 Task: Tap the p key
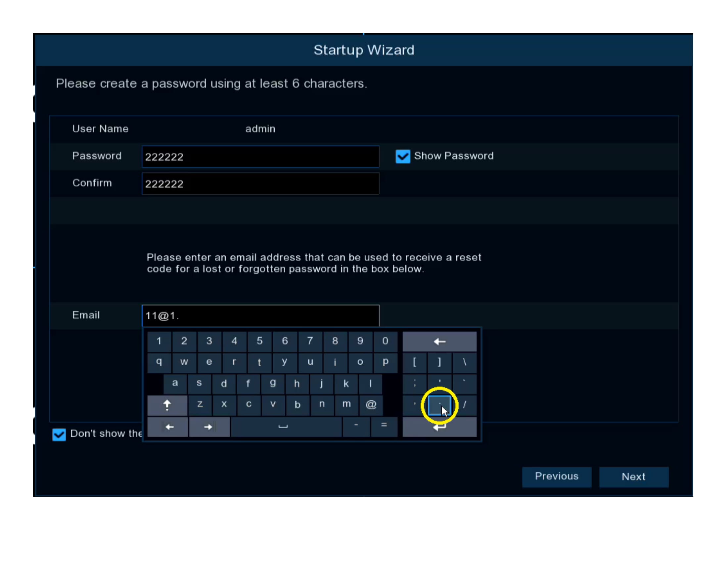pos(385,362)
